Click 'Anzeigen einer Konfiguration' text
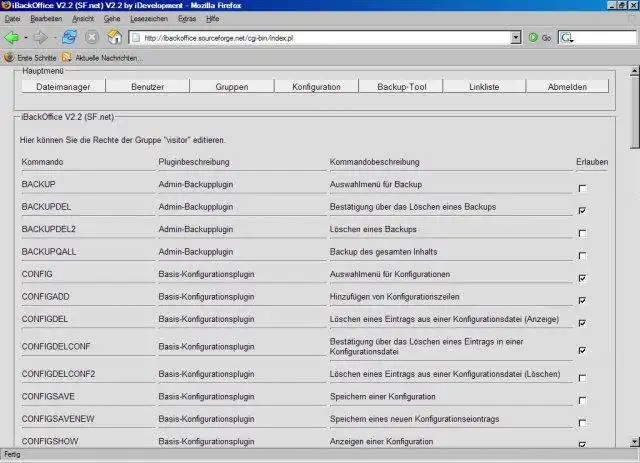 [x=382, y=441]
